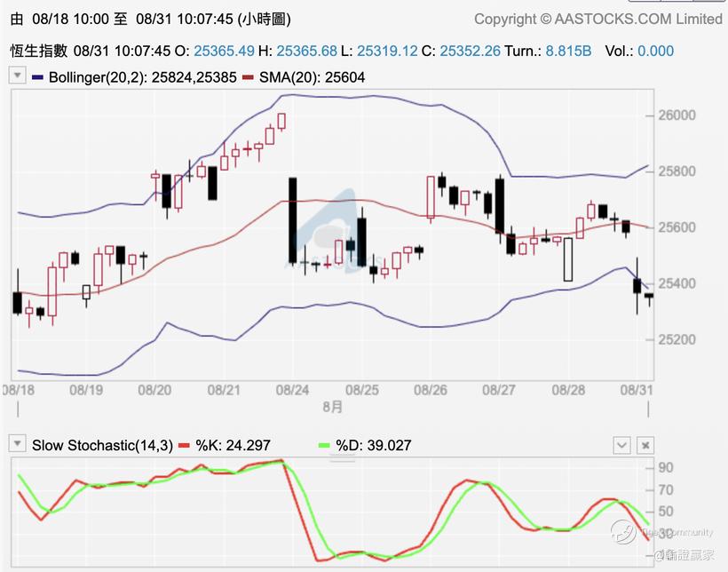Viewport: 728px width, 572px height.
Task: Click the close price 25352.26
Action: pyautogui.click(x=470, y=51)
